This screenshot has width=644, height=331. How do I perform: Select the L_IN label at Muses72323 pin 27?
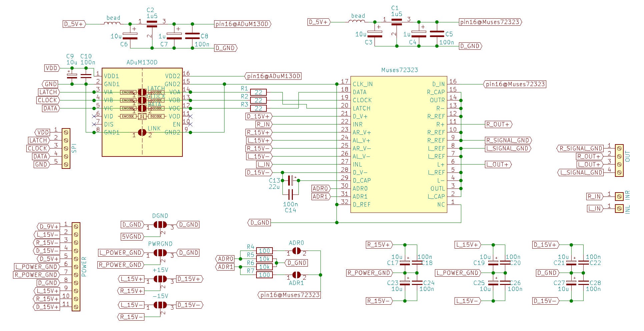click(x=263, y=164)
